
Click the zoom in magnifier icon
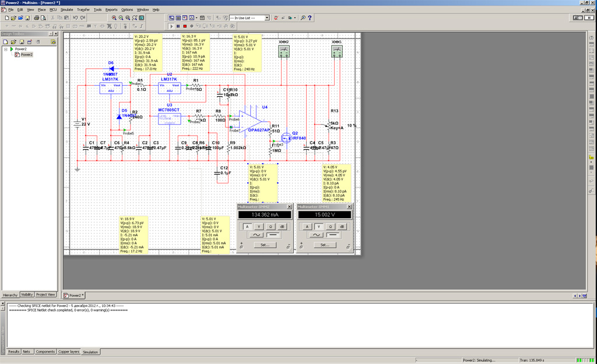coord(114,18)
